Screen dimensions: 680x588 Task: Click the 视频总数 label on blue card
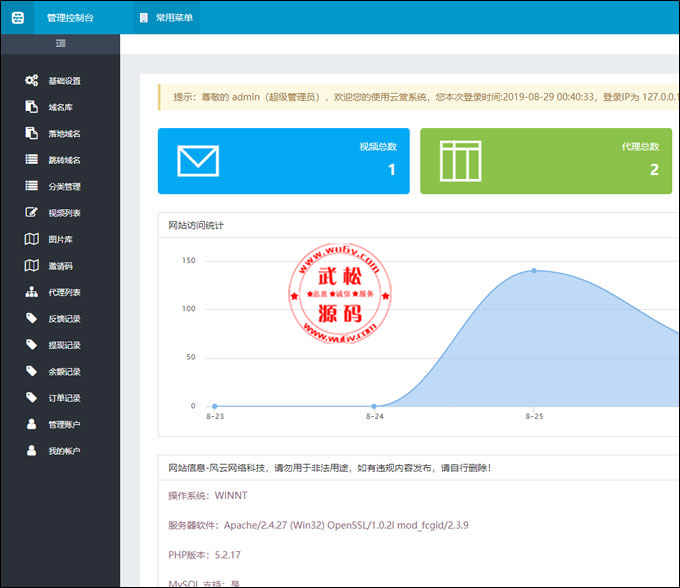click(x=378, y=147)
